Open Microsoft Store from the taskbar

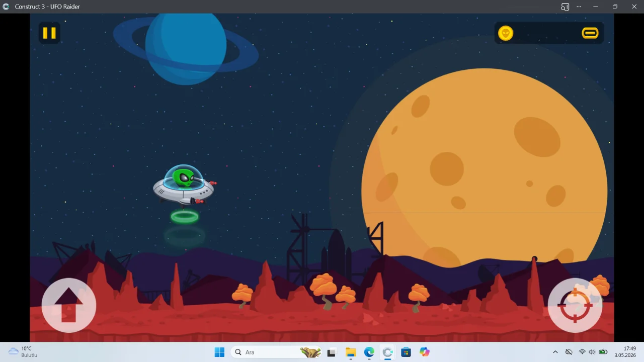tap(406, 352)
